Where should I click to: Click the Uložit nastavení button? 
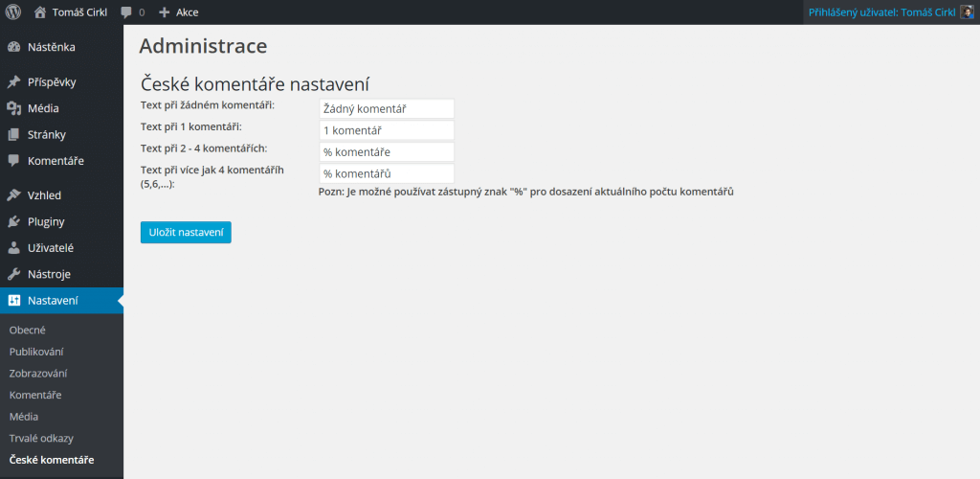pyautogui.click(x=186, y=232)
